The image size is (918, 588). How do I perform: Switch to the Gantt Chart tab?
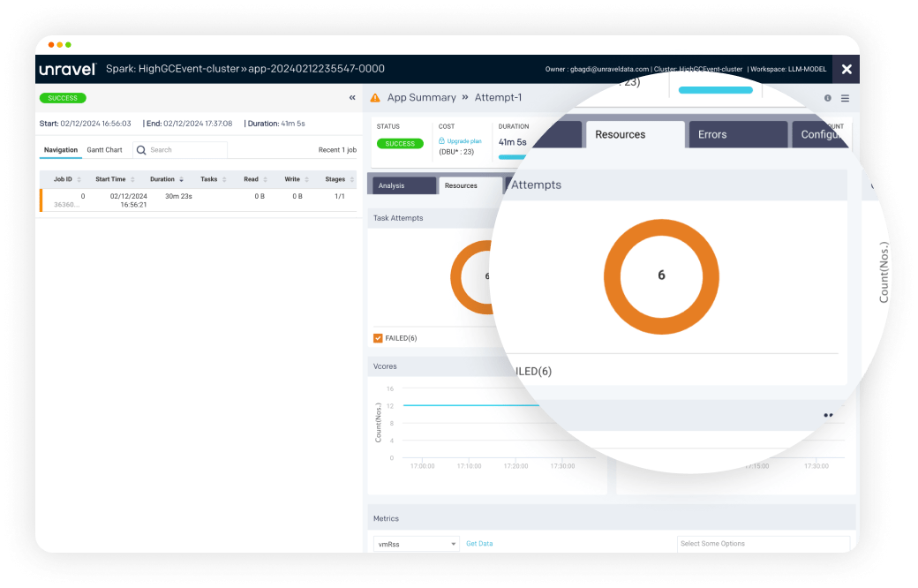click(105, 150)
